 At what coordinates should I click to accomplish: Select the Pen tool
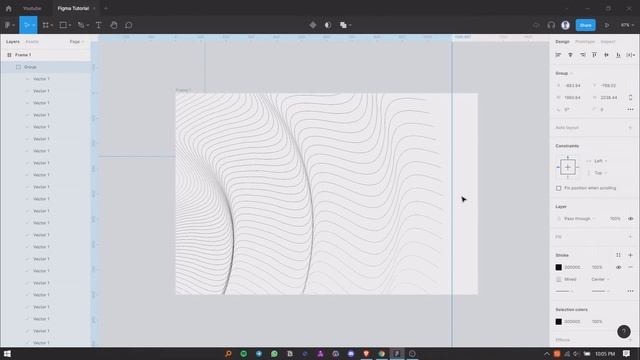click(81, 25)
